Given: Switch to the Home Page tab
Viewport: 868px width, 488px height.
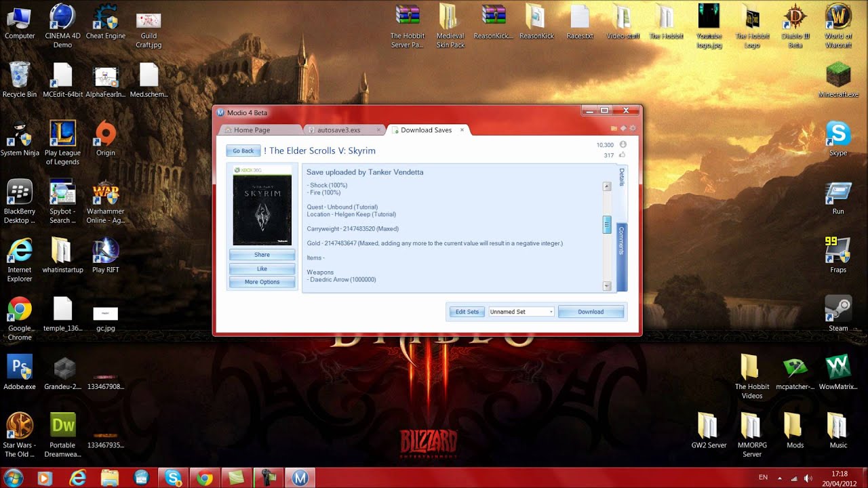Looking at the screenshot, I should click(260, 129).
